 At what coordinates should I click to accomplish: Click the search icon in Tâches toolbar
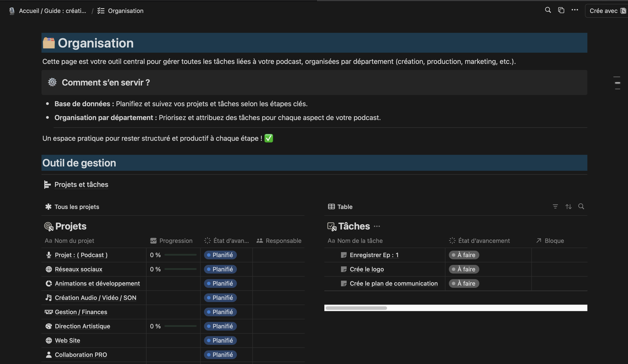tap(581, 206)
